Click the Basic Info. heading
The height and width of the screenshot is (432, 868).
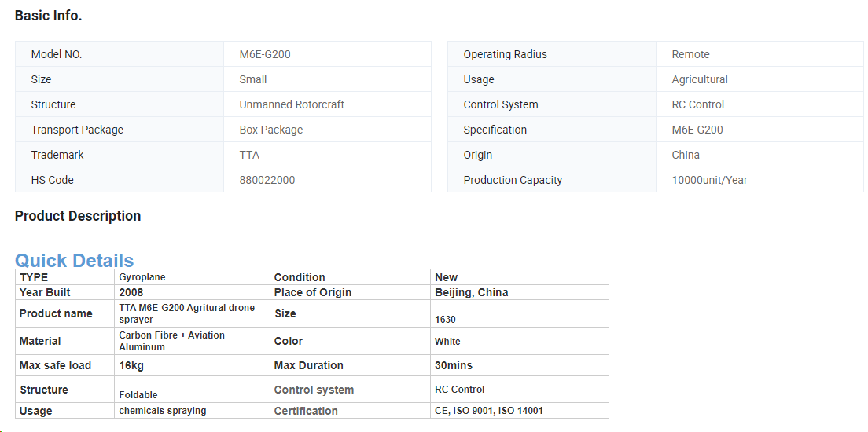(x=48, y=16)
